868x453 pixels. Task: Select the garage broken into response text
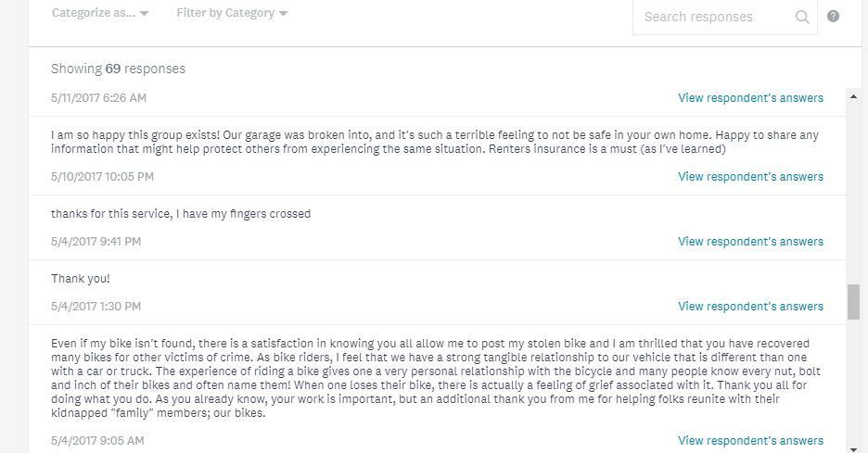pos(434,142)
